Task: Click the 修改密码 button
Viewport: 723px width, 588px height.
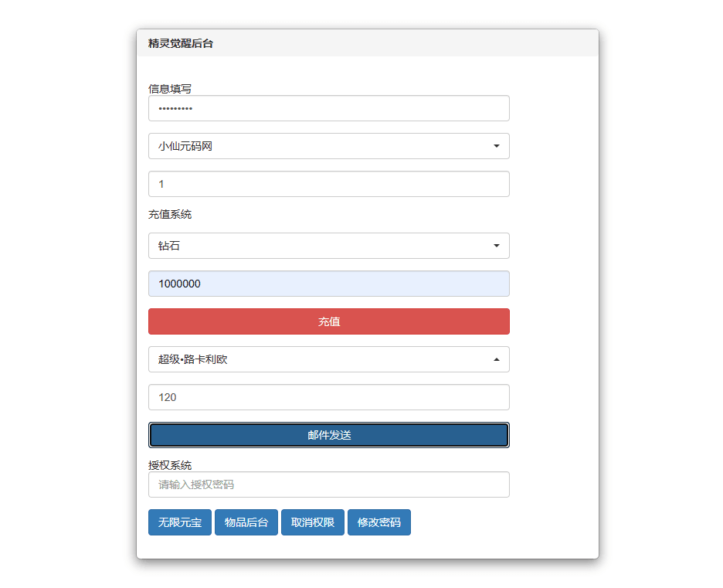Action: pos(379,522)
